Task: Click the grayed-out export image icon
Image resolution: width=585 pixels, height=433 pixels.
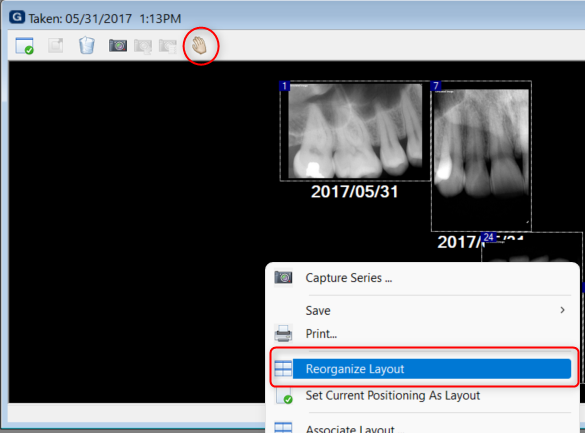Action: [x=56, y=46]
